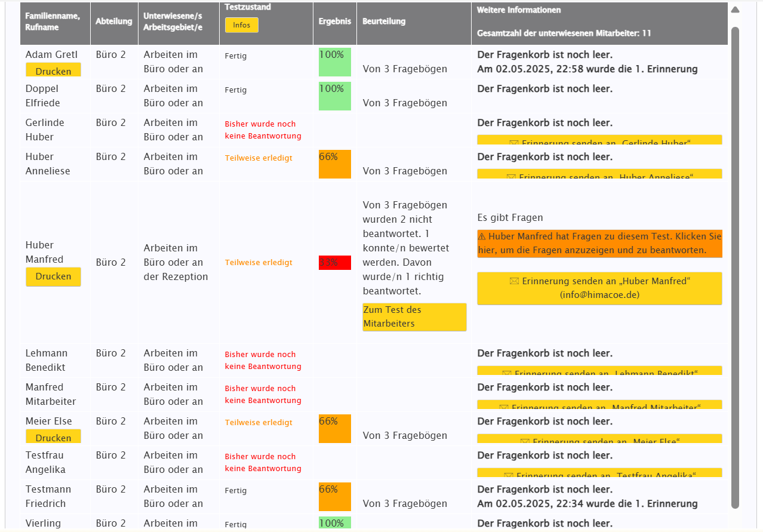Send reminder to Huber Manfred (info@himacoe.de)
The image size is (763, 532).
point(599,288)
